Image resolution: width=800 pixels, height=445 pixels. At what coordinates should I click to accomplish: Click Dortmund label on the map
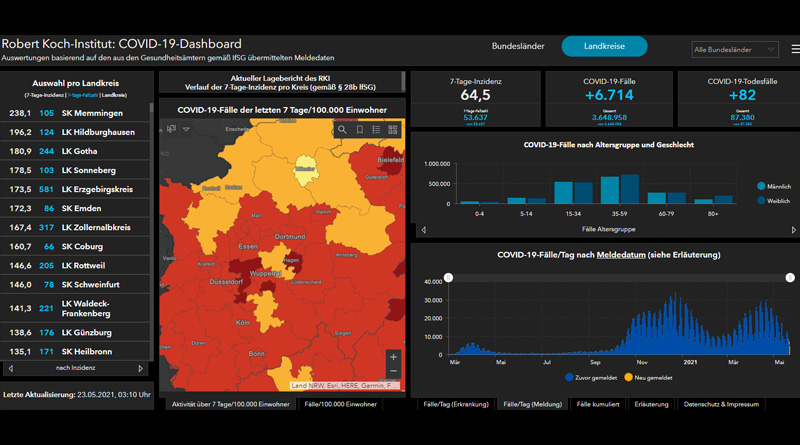pos(290,237)
